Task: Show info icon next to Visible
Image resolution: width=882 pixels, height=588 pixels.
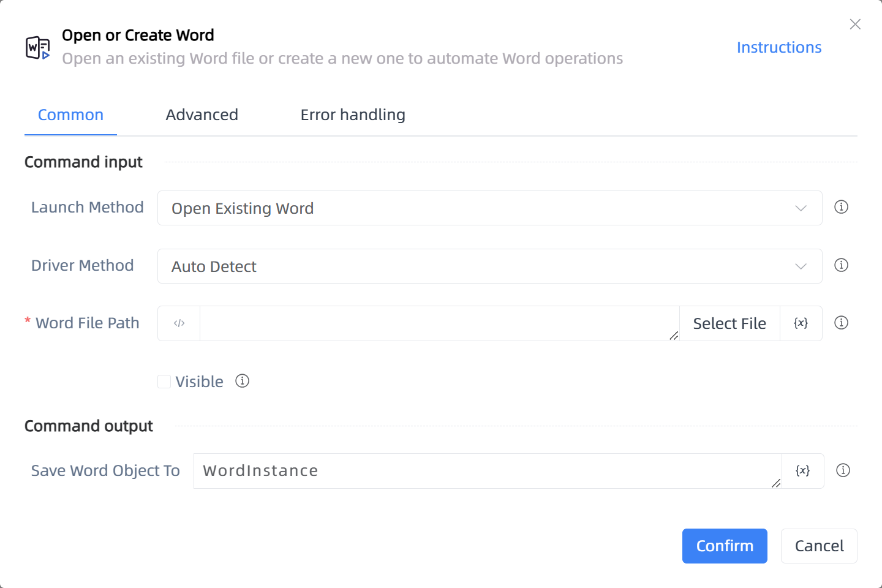Action: [x=243, y=381]
